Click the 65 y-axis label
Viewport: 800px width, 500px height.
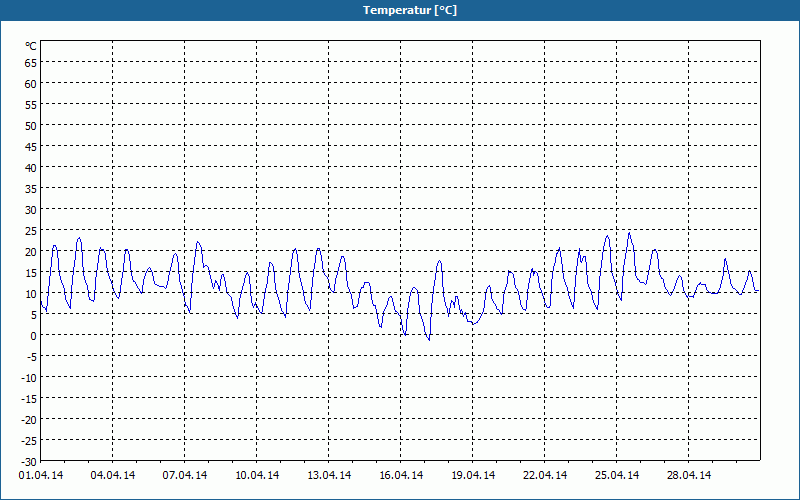31,63
